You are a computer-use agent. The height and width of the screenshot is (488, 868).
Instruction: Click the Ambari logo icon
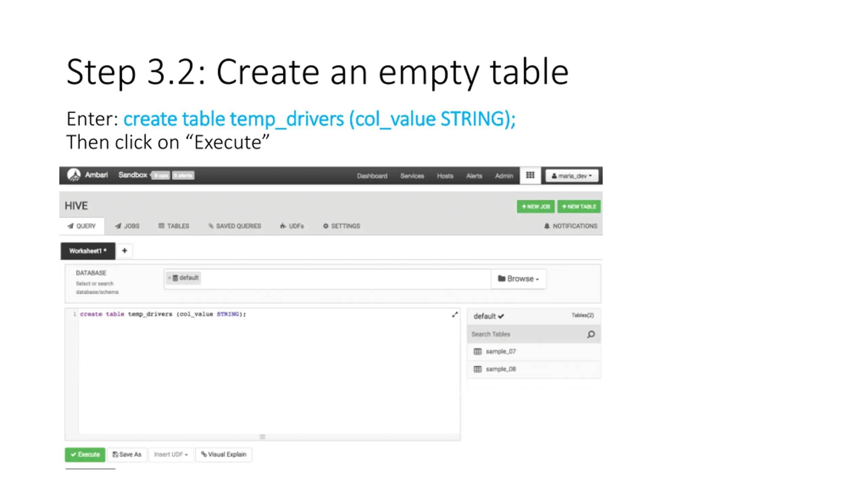pyautogui.click(x=74, y=175)
